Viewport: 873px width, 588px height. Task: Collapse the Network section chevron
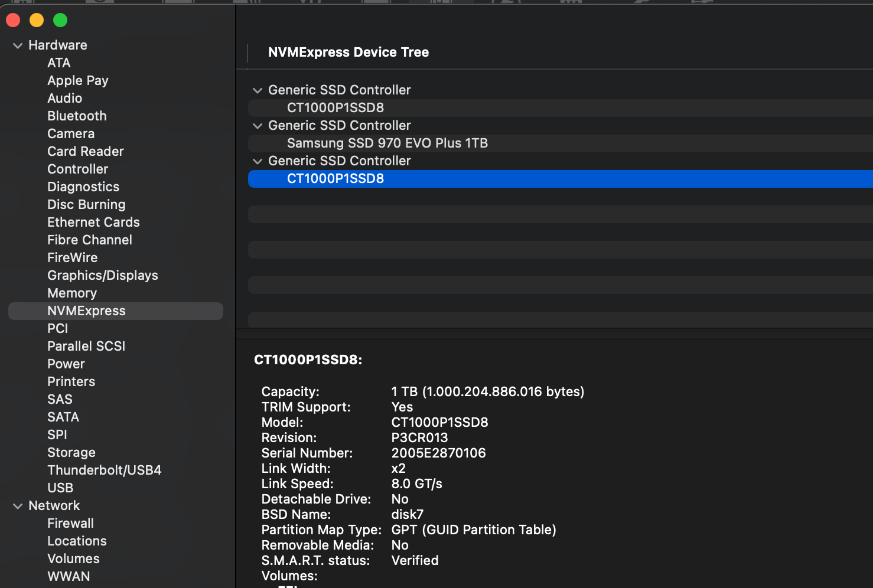pyautogui.click(x=18, y=506)
